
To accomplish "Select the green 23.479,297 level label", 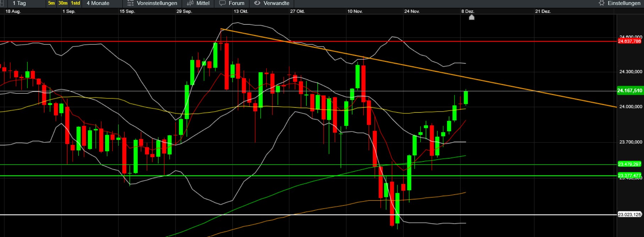I will (x=629, y=164).
